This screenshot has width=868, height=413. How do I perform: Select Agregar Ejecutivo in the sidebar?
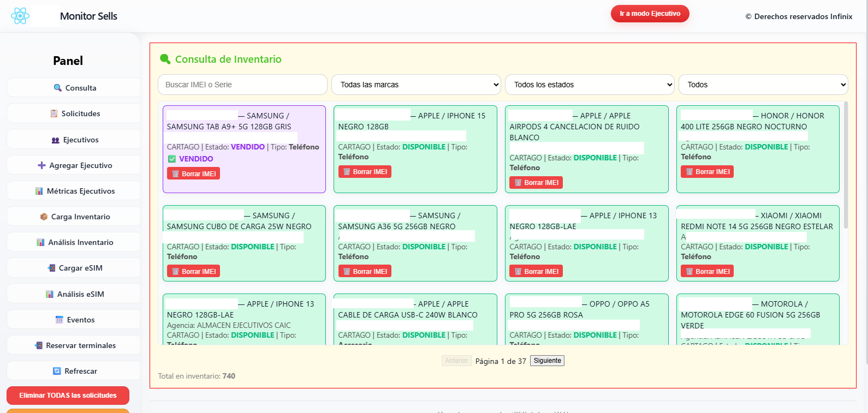pyautogui.click(x=74, y=165)
